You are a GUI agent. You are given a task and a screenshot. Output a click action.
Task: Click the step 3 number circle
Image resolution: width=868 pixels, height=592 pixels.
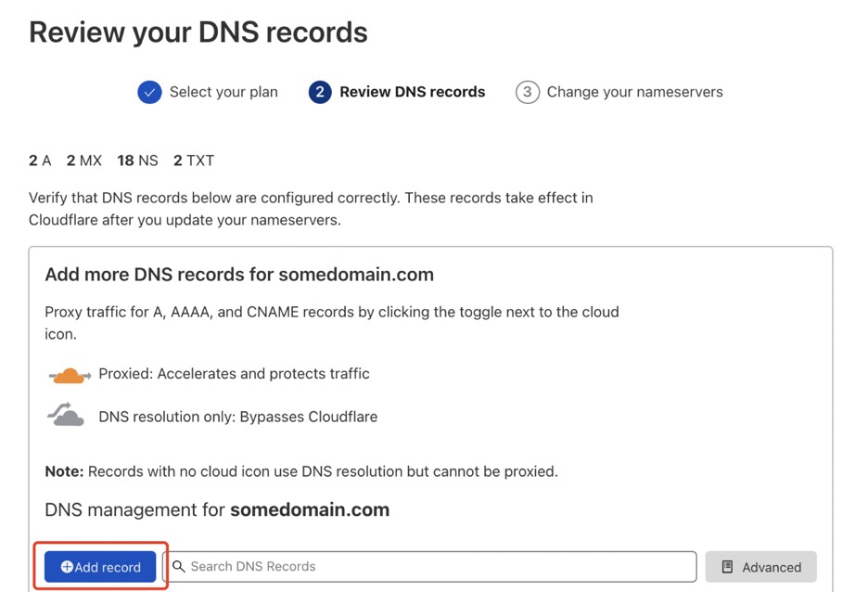point(528,92)
